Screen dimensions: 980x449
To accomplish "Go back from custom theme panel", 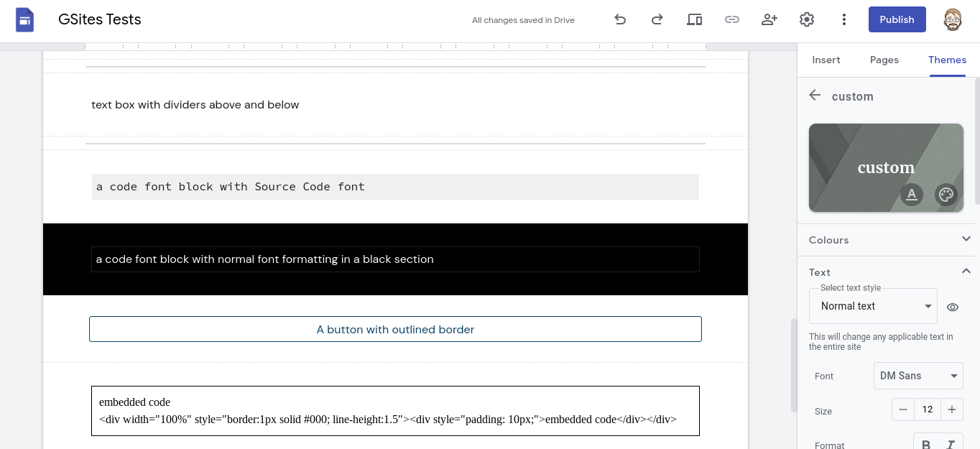I will pyautogui.click(x=815, y=96).
